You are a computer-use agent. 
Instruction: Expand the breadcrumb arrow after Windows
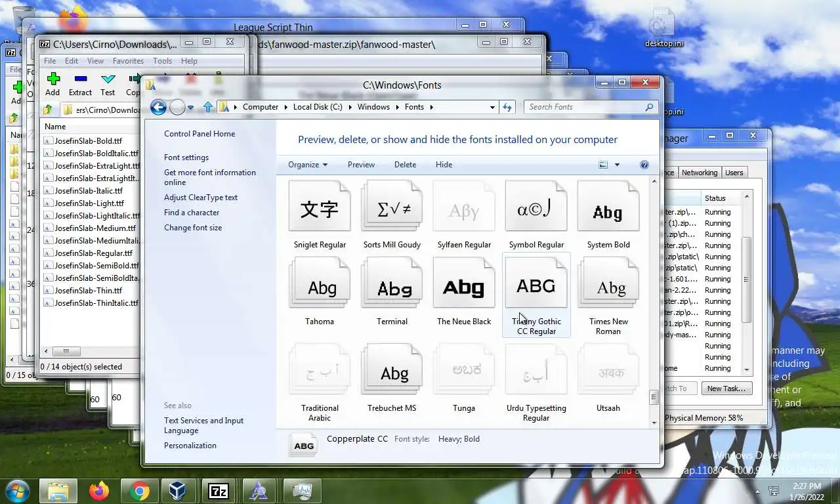(x=398, y=107)
